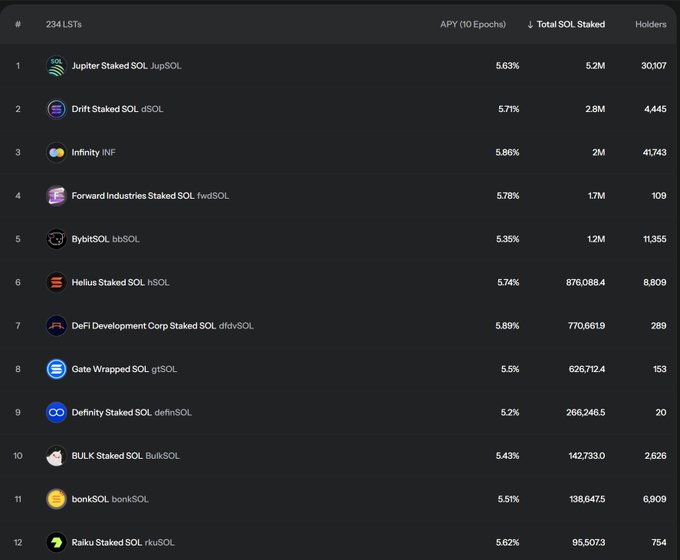This screenshot has width=680, height=560.
Task: Open Helius Staked SOL hSOL
Action: click(x=120, y=282)
